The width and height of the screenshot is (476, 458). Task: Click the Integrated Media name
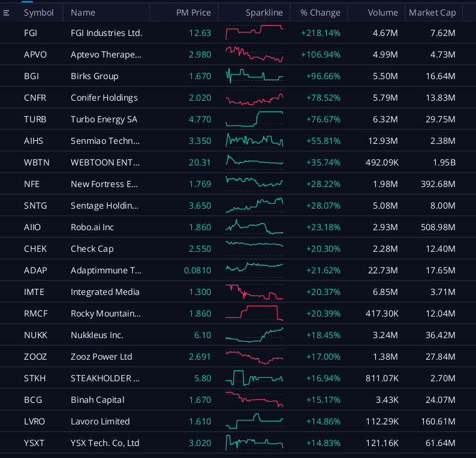click(x=105, y=292)
